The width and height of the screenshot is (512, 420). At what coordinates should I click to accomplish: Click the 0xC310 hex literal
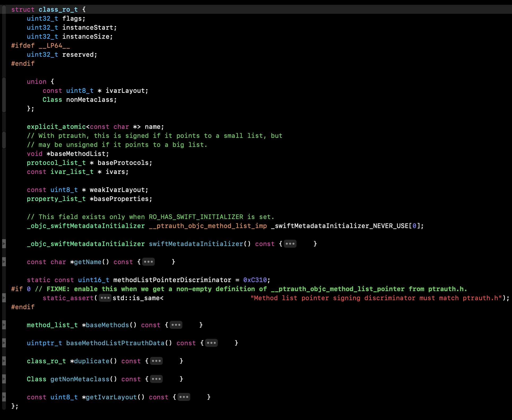click(x=255, y=280)
